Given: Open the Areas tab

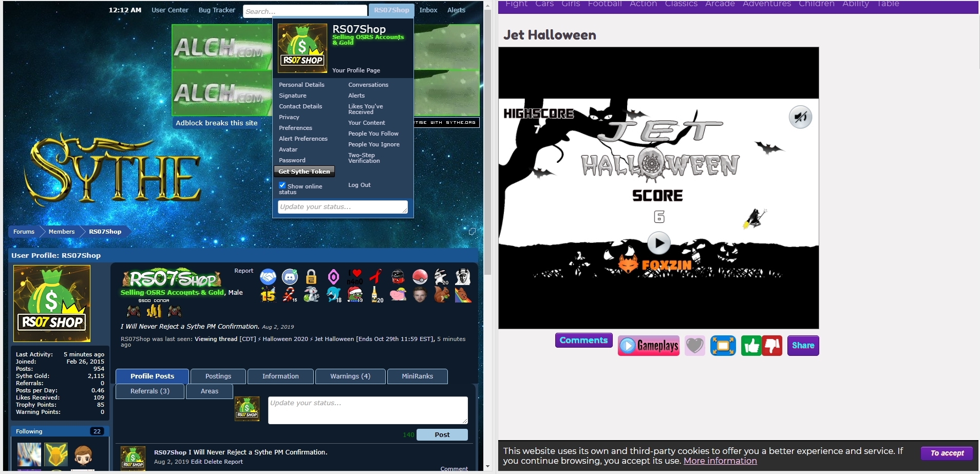Looking at the screenshot, I should pyautogui.click(x=210, y=391).
